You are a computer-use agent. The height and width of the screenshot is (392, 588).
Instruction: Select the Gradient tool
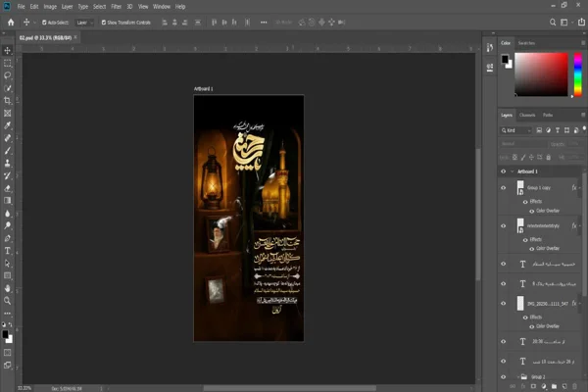coord(7,200)
